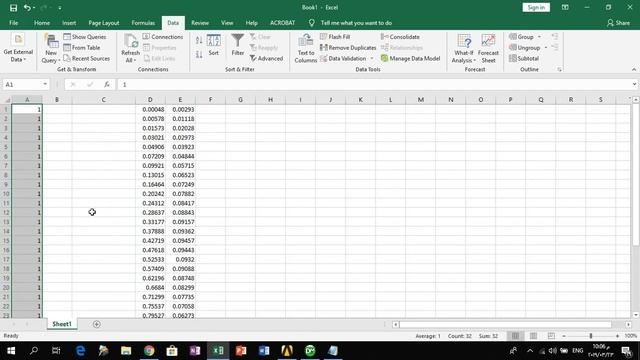The width and height of the screenshot is (640, 360).
Task: Open Windows Start menu
Action: coord(11,351)
